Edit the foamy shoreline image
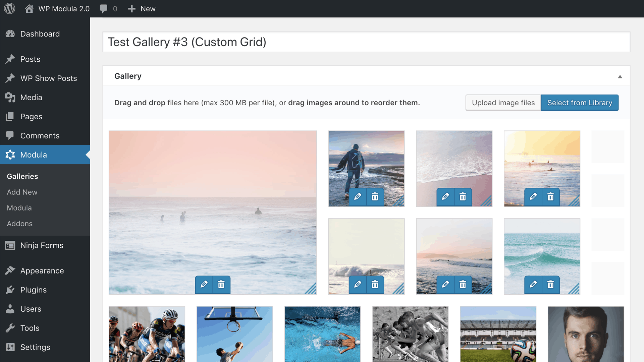The image size is (644, 362). click(x=445, y=197)
